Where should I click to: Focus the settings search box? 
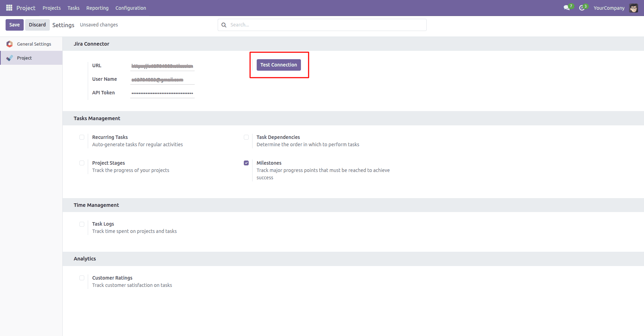(322, 25)
